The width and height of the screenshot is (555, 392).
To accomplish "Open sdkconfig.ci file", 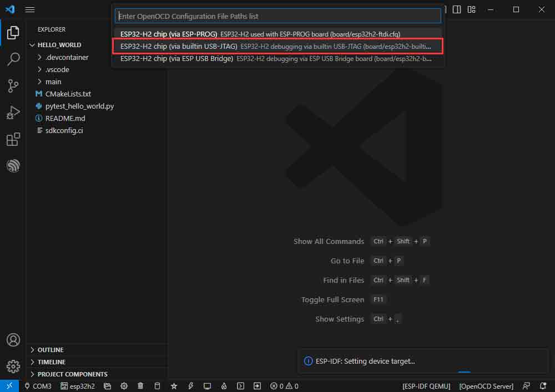I will pyautogui.click(x=64, y=130).
